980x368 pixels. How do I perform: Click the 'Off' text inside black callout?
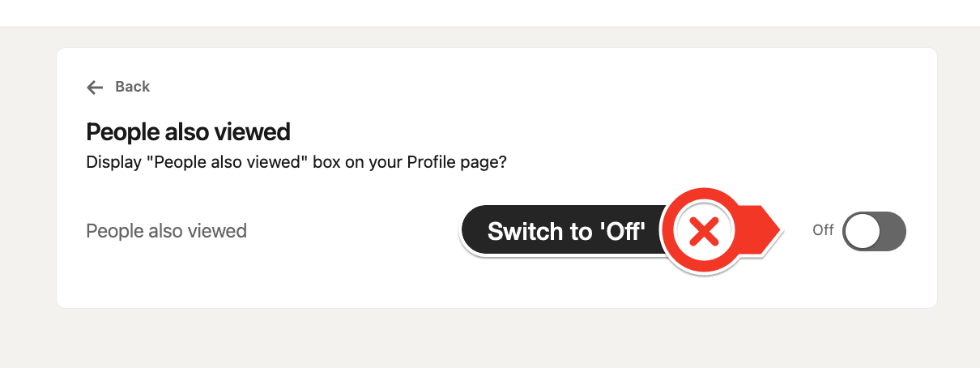(x=623, y=231)
